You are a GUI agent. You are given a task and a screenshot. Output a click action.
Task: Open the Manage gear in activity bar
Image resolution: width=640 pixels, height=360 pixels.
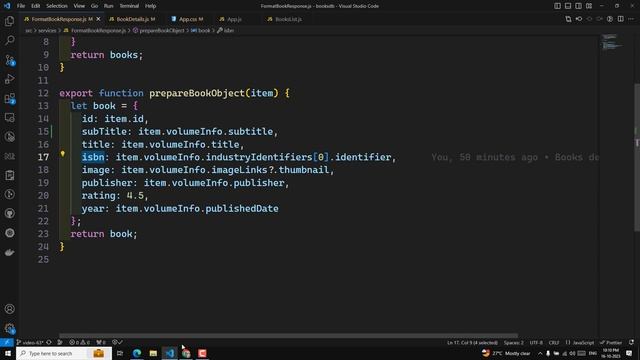pos(9,328)
